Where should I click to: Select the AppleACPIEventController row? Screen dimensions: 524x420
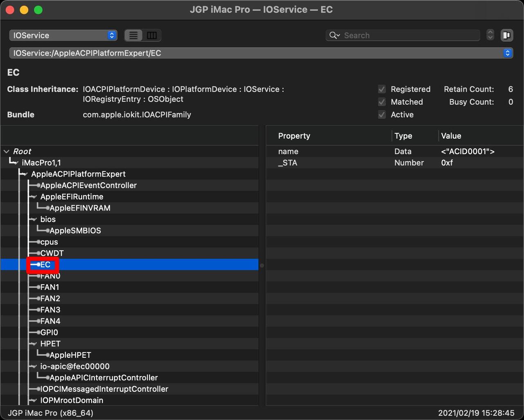tap(129, 185)
